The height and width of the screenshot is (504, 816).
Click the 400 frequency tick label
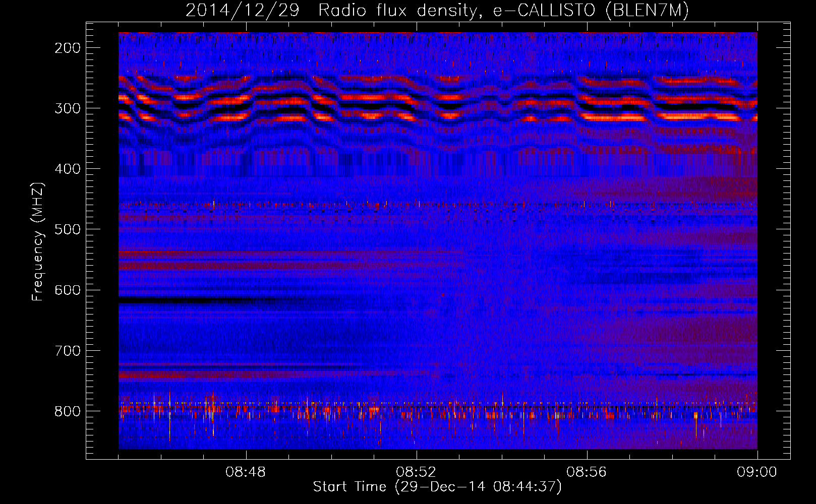pos(67,169)
